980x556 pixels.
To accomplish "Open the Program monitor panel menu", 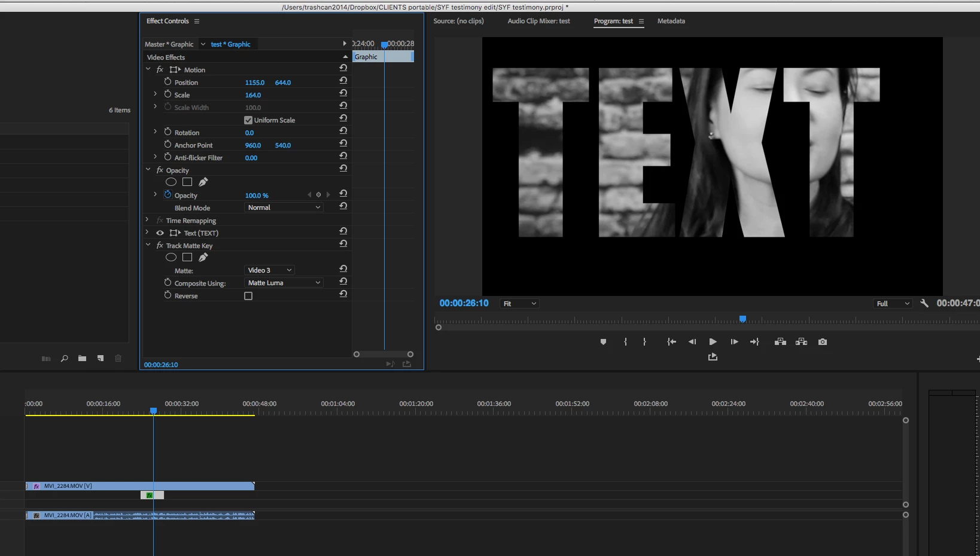I will (641, 22).
